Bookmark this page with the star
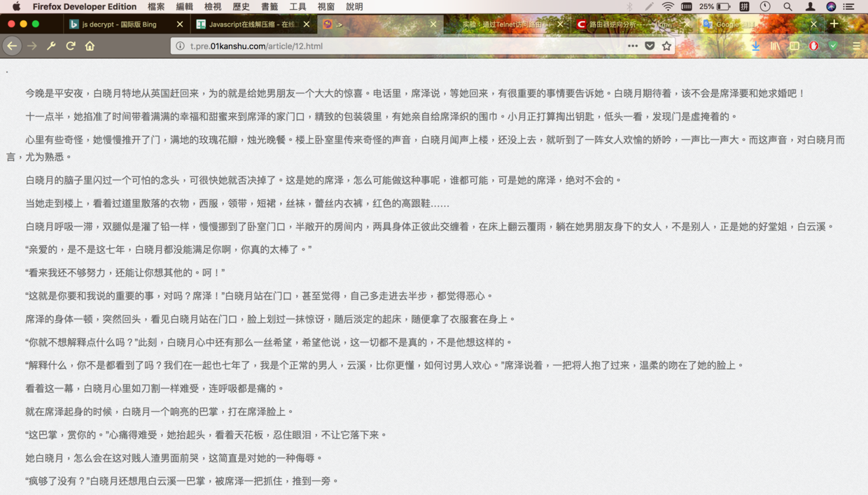 tap(666, 46)
